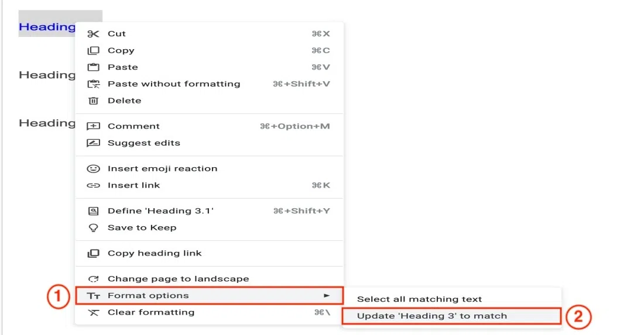Click the highlighted blue Heading text
644x335 pixels.
(47, 27)
